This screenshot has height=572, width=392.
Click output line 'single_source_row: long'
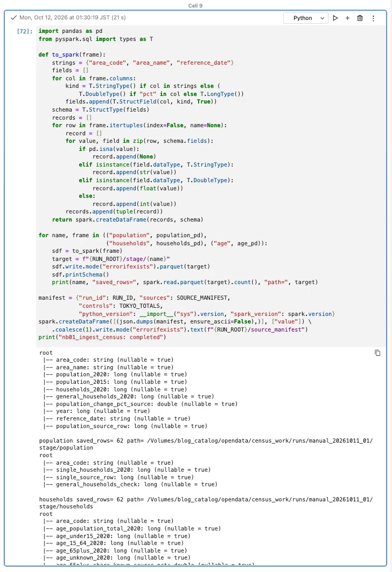click(x=118, y=477)
